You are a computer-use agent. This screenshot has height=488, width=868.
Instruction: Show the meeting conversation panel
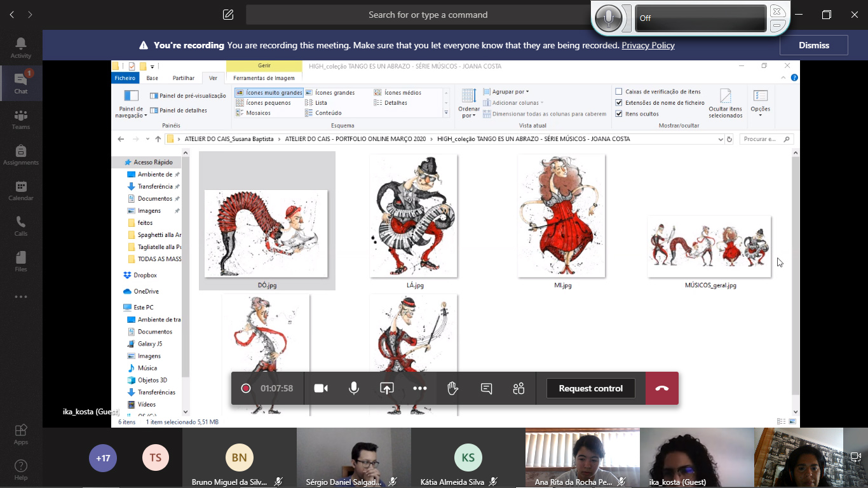(486, 388)
